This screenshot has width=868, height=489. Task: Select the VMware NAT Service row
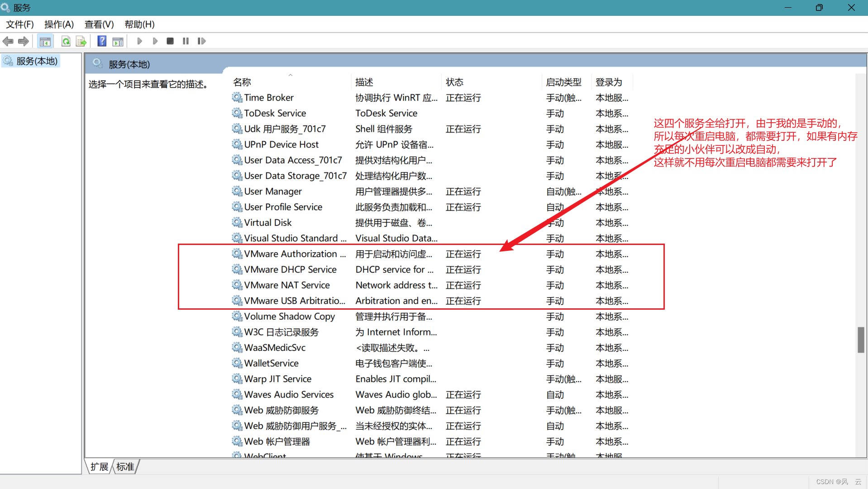click(x=430, y=285)
